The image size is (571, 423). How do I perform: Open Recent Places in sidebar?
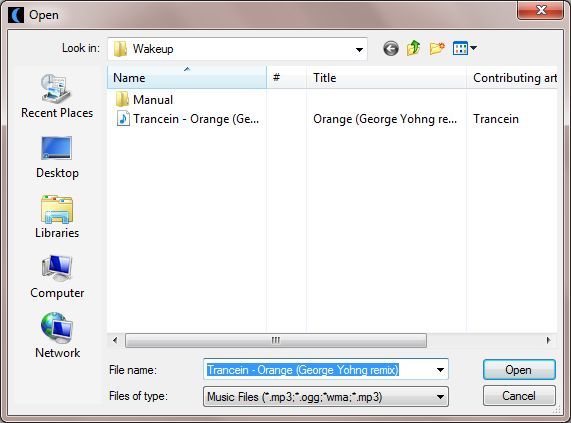(x=57, y=96)
